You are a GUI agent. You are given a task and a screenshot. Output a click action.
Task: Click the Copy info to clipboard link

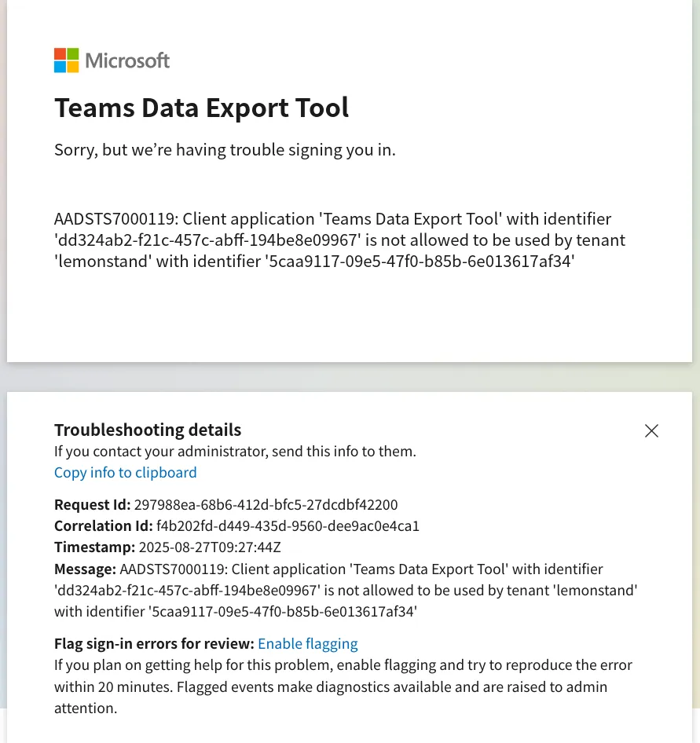(126, 472)
